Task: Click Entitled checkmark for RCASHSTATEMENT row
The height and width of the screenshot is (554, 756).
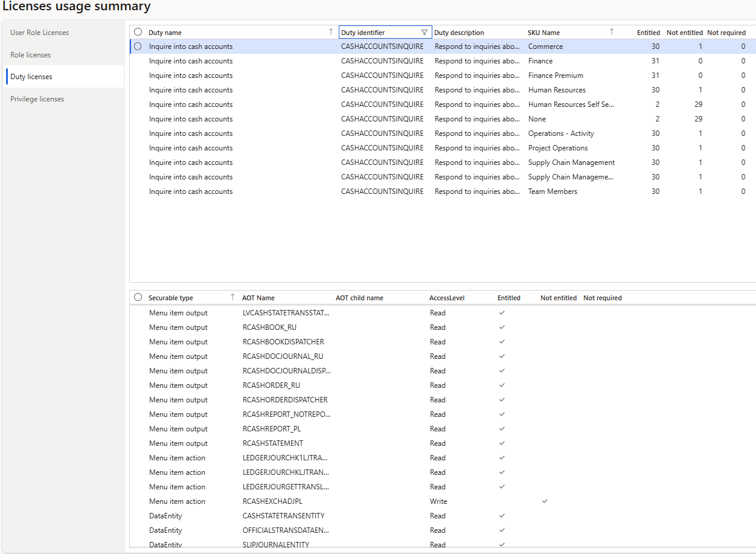Action: point(502,443)
